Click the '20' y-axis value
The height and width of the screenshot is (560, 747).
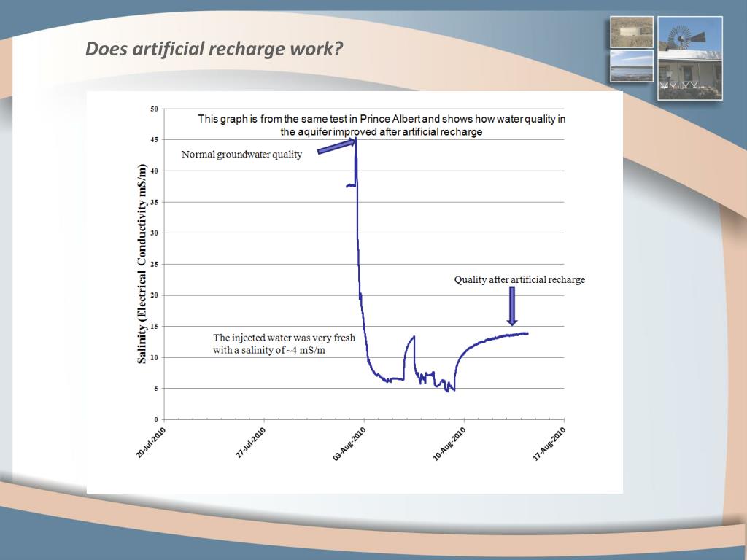(154, 295)
